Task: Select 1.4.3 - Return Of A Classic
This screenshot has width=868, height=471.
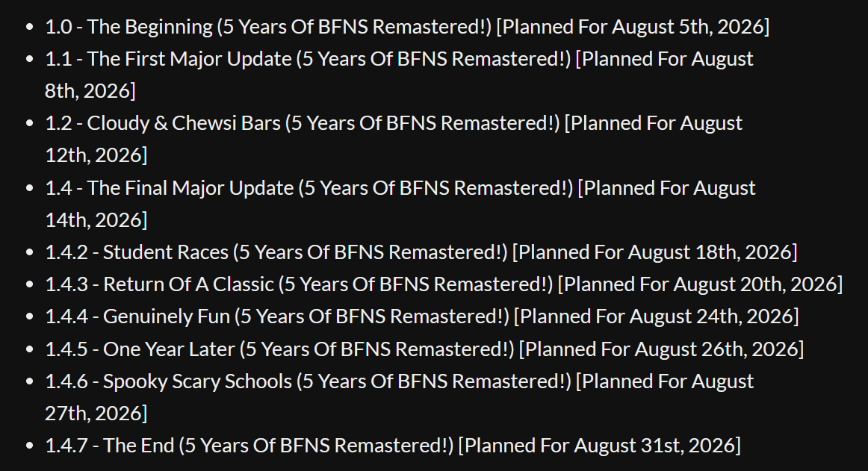Action: [x=444, y=284]
